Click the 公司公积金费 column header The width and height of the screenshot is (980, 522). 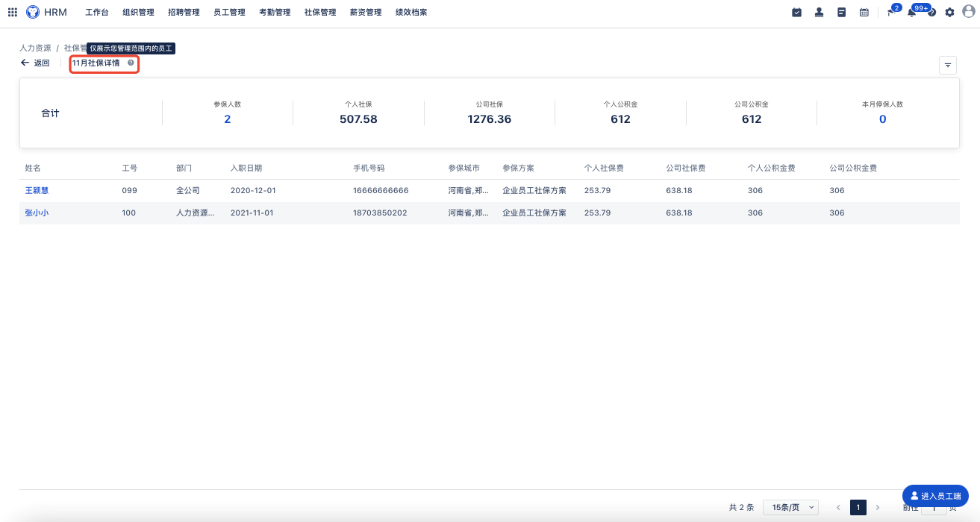tap(853, 168)
